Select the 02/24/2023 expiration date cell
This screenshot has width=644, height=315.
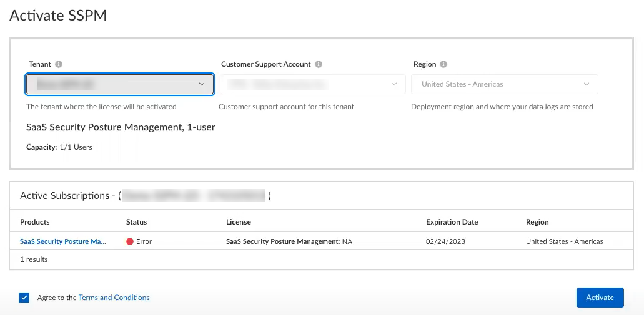pyautogui.click(x=445, y=241)
